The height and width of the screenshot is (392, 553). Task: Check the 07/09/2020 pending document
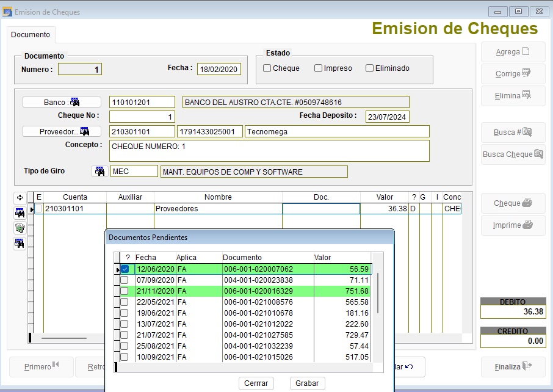(x=125, y=280)
